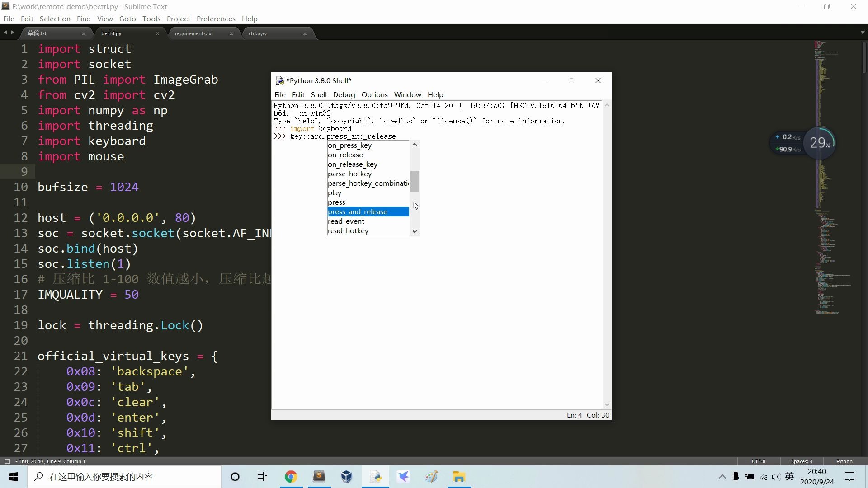The height and width of the screenshot is (488, 868).
Task: Open the Python syntax selector in status bar
Action: [x=844, y=461]
